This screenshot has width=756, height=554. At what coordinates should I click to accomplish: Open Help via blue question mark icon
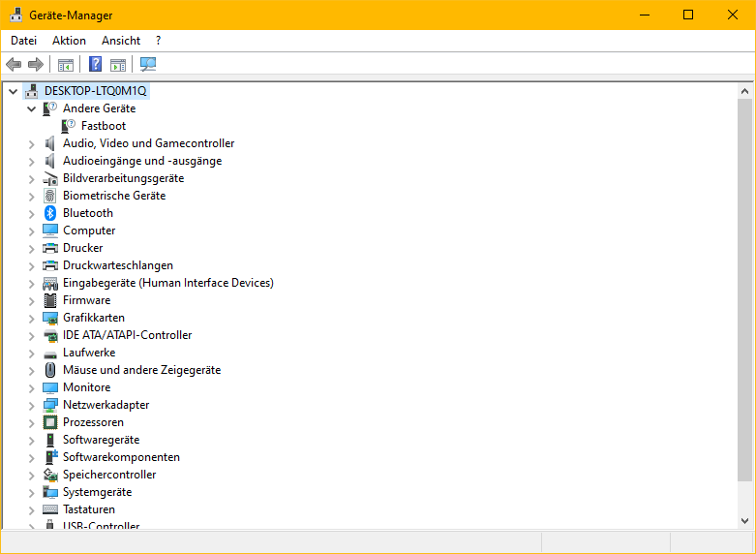pos(96,64)
